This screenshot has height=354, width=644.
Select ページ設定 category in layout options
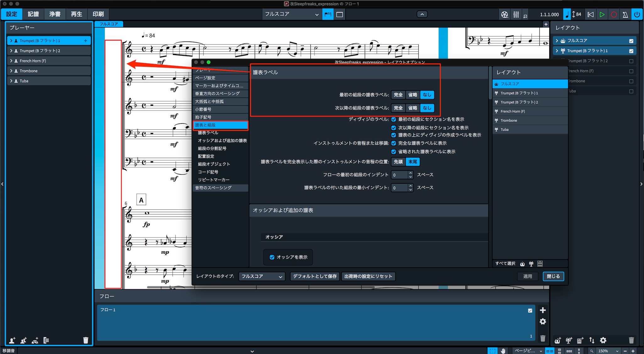221,78
